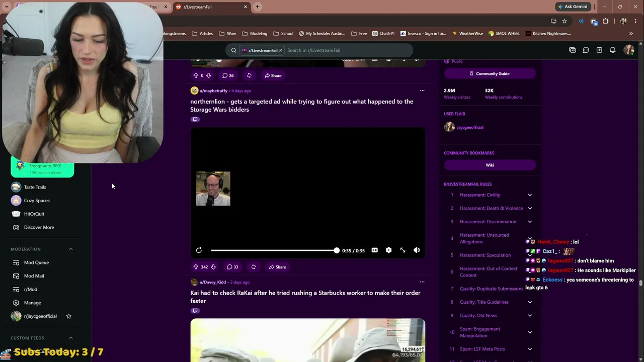Open the ChatGPT bookmark

(x=384, y=34)
